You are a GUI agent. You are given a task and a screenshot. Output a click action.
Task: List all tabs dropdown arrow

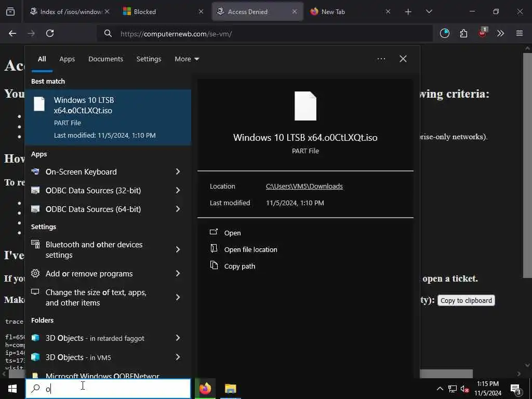[x=429, y=11]
